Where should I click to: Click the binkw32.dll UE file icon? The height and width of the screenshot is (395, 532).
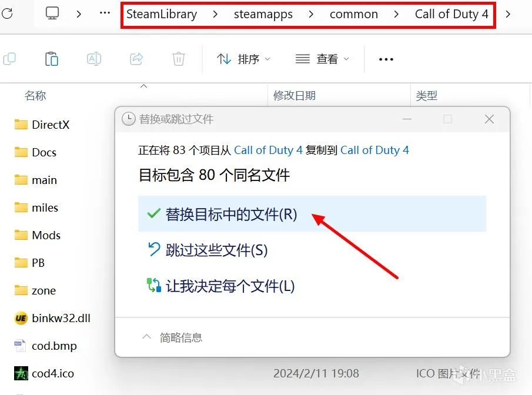21,318
